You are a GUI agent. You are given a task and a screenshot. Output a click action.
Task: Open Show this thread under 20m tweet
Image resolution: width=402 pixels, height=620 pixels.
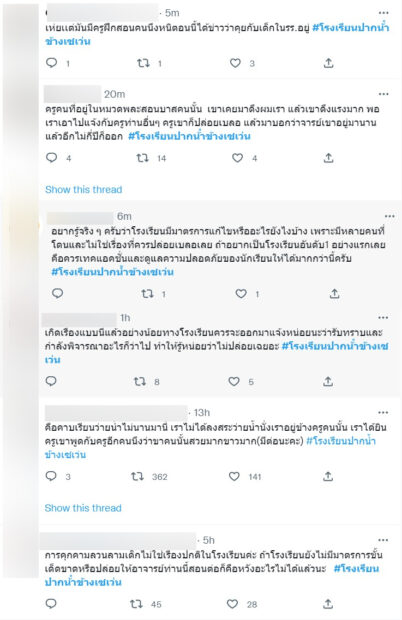pos(83,189)
